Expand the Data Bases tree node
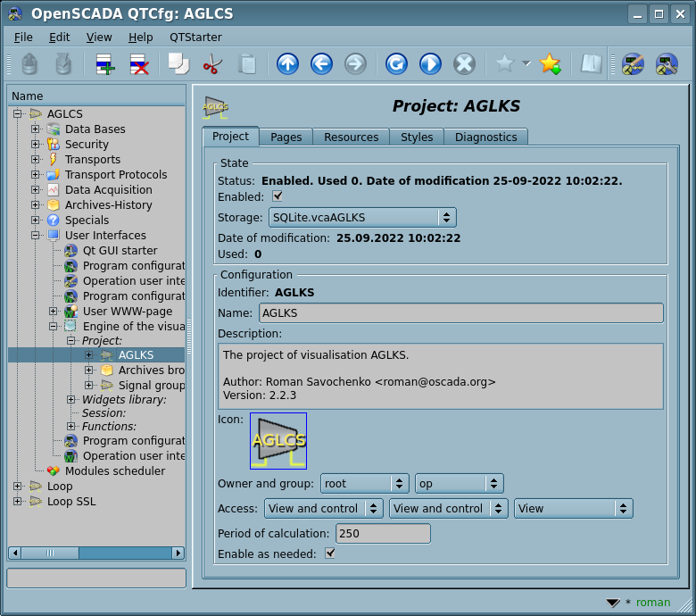 (36, 129)
